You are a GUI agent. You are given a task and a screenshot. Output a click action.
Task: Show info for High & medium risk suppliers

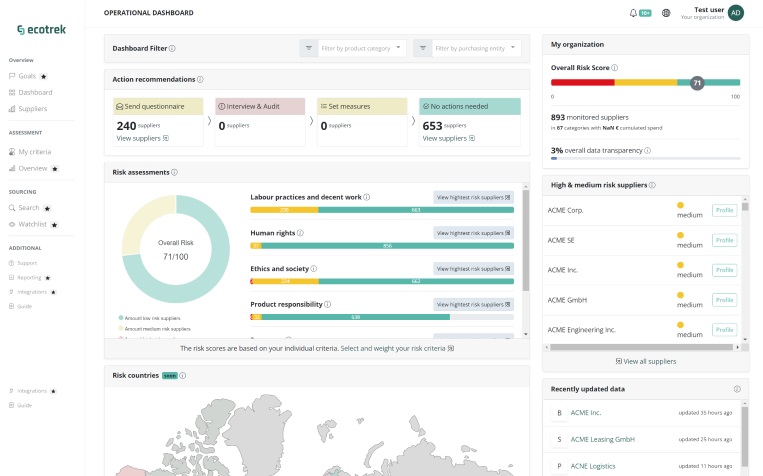coord(652,185)
